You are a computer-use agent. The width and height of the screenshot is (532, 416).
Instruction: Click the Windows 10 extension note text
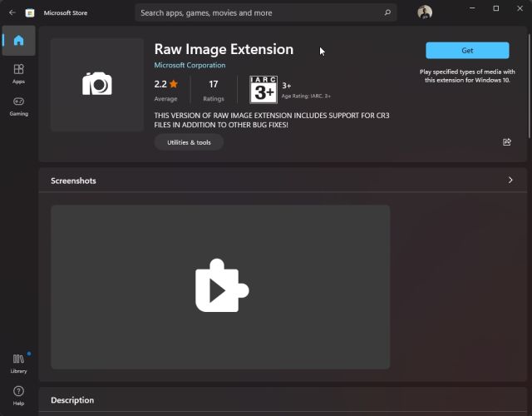(x=467, y=76)
